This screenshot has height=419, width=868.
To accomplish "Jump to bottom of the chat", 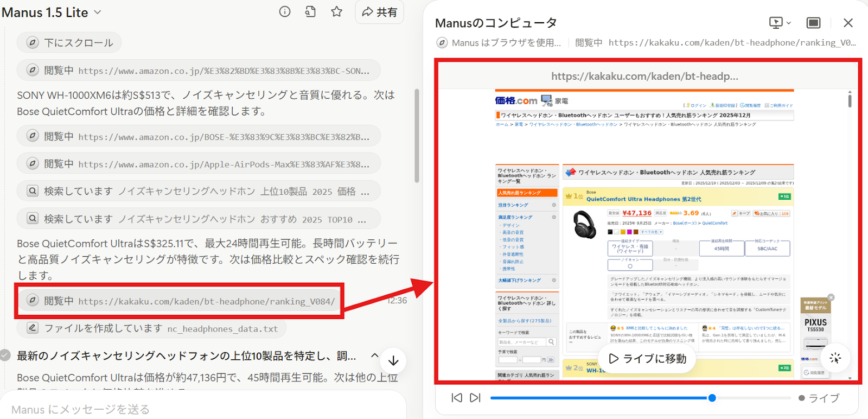I will [393, 360].
